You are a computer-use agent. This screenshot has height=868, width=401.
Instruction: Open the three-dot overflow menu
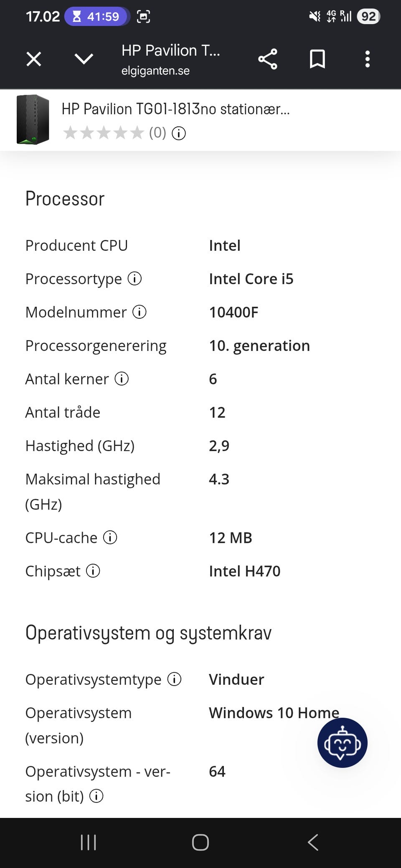pyautogui.click(x=368, y=59)
